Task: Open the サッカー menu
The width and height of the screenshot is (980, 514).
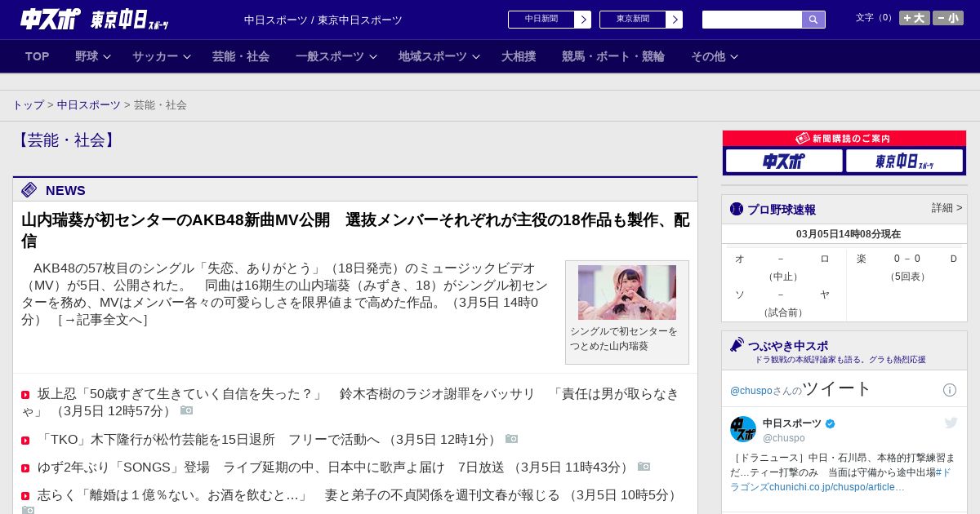Action: 155,56
